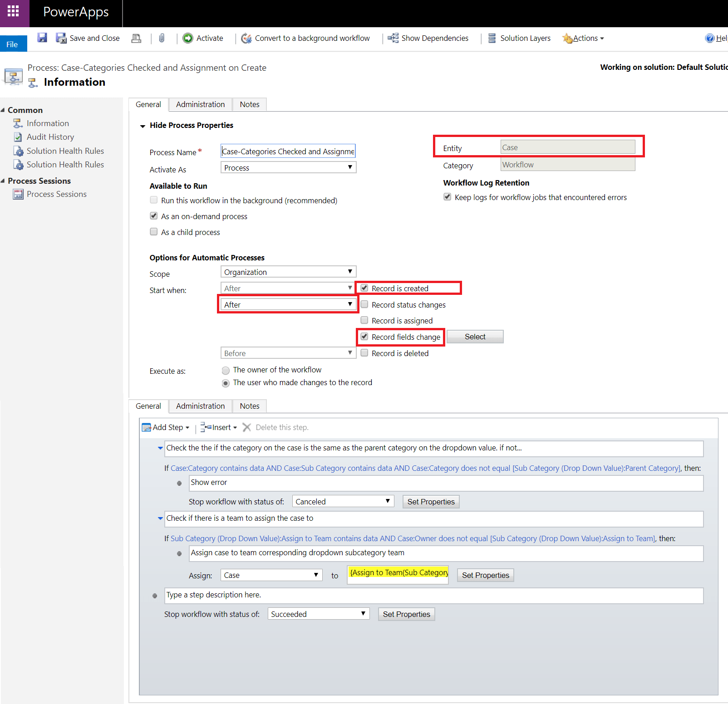The height and width of the screenshot is (704, 728).
Task: Click Set Properties beside the Canceled status
Action: point(431,502)
